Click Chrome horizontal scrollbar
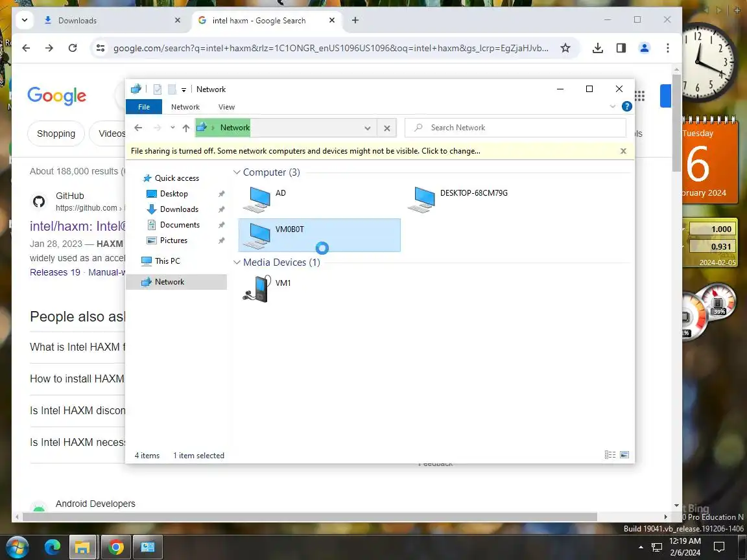The image size is (747, 560). (310, 517)
